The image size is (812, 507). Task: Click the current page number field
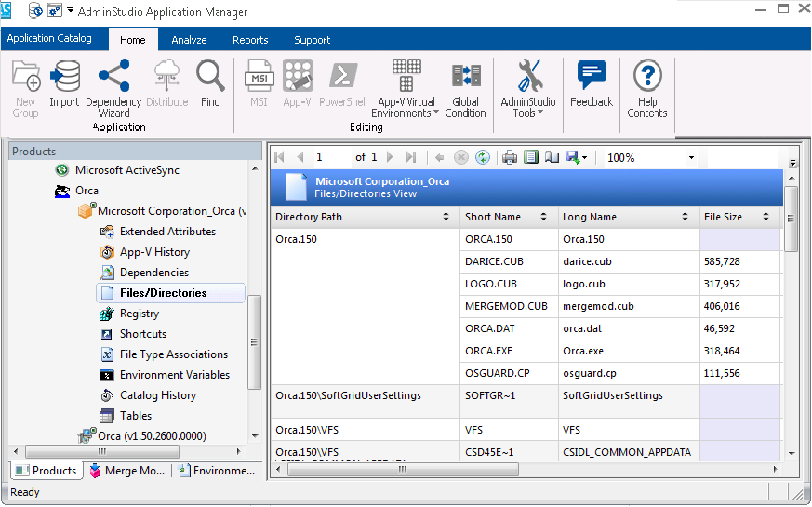click(329, 157)
